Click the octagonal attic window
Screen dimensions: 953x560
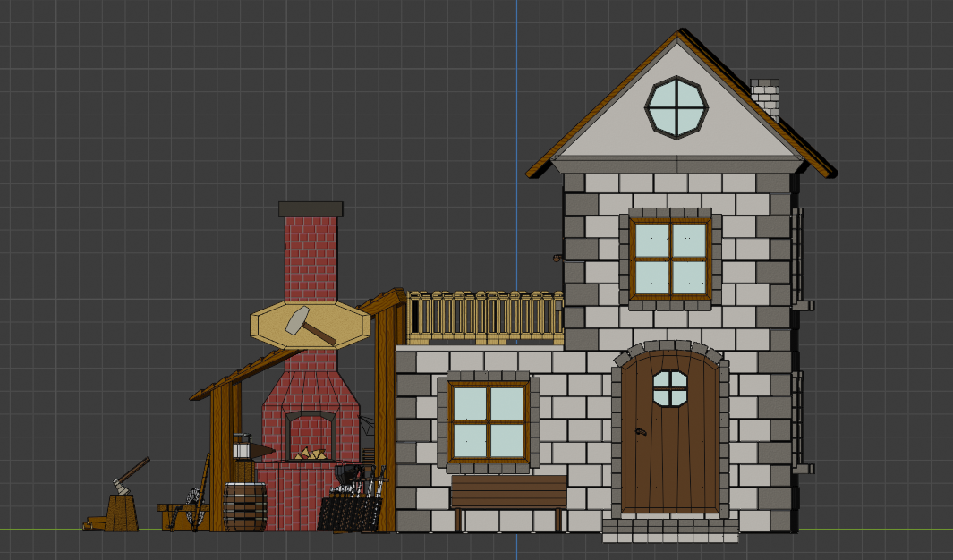[x=676, y=106]
